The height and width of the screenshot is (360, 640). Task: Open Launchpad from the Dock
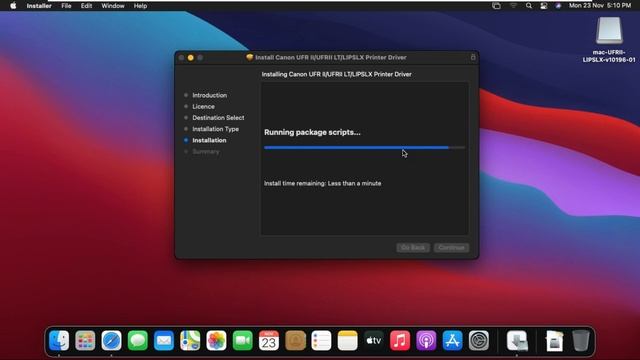[85, 340]
